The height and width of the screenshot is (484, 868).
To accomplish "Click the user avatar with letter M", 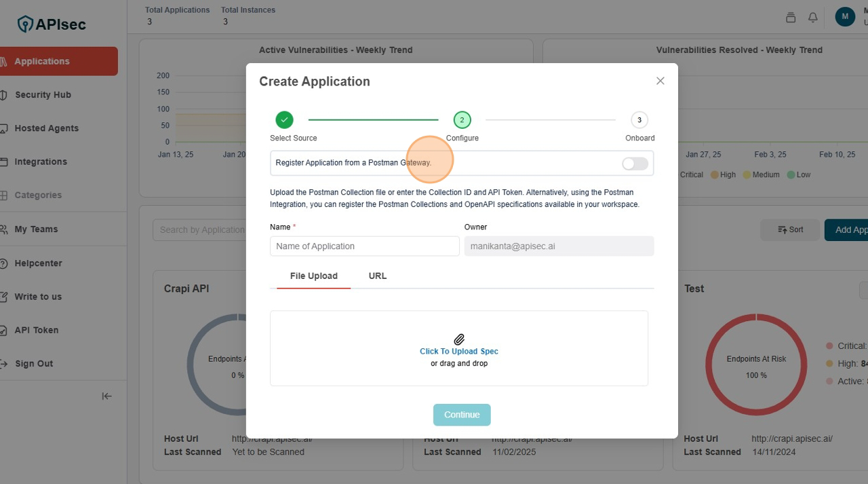I will click(x=844, y=17).
